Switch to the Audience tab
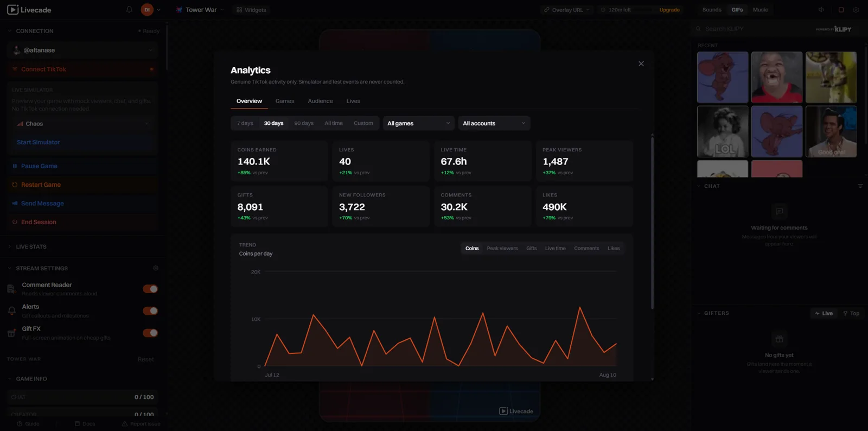 [x=320, y=101]
